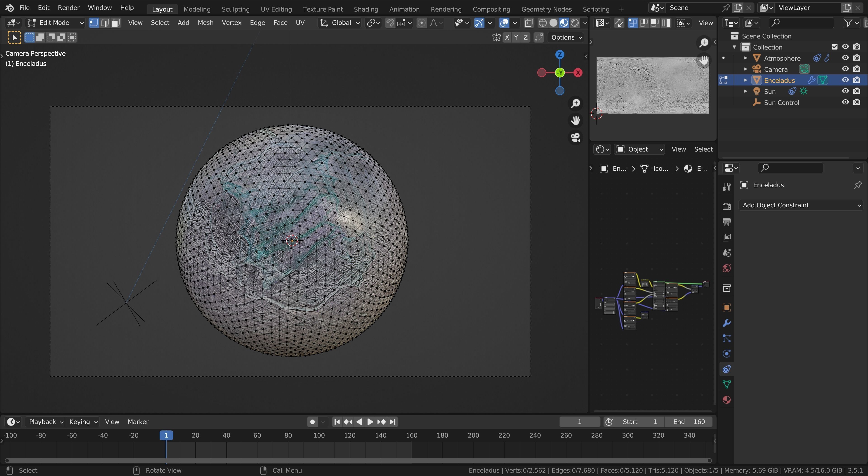The image size is (868, 476).
Task: Toggle proportional editing icon
Action: [x=421, y=23]
